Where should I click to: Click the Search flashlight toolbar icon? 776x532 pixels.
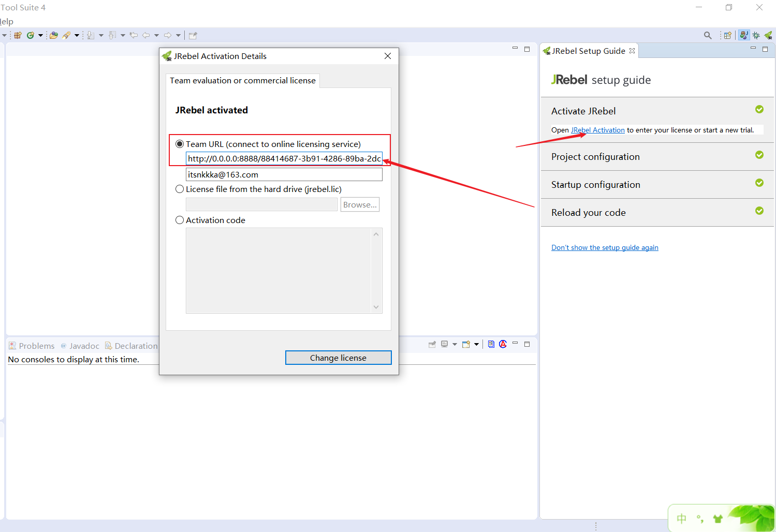pyautogui.click(x=66, y=35)
